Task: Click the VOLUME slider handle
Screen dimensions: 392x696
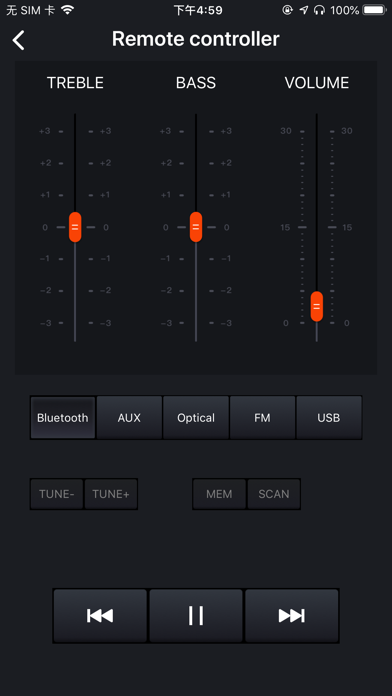Action: pos(317,306)
